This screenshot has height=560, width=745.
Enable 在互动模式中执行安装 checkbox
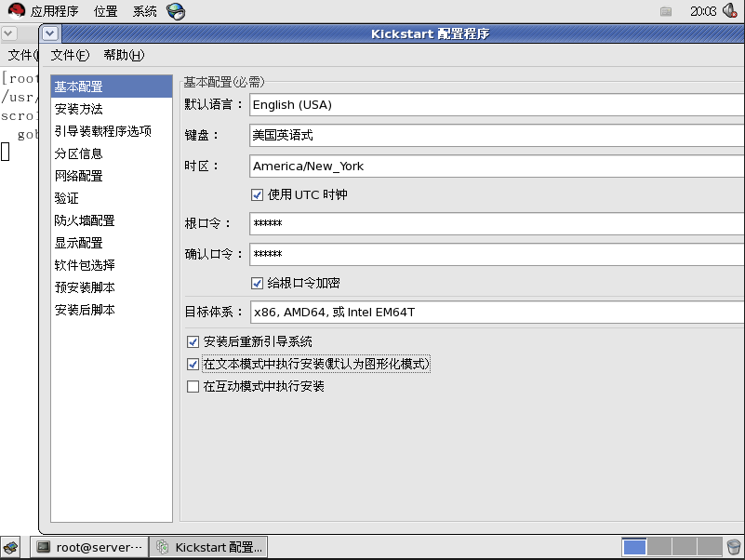193,386
